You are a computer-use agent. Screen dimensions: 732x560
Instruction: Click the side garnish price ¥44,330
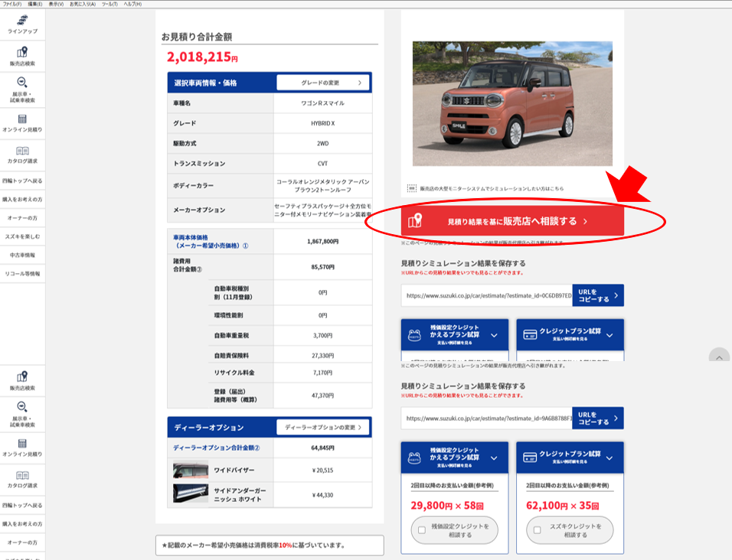click(x=322, y=495)
